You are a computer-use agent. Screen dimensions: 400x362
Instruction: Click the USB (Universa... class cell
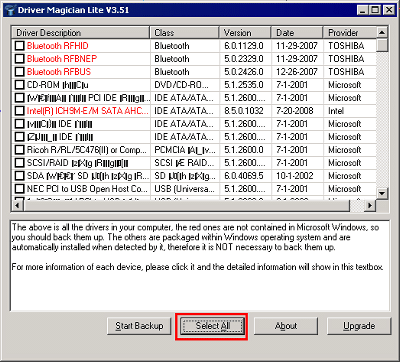[184, 189]
